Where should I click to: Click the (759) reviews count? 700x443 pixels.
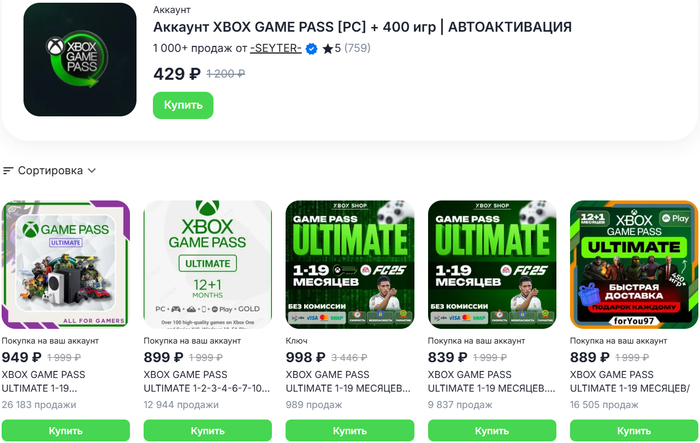click(357, 49)
